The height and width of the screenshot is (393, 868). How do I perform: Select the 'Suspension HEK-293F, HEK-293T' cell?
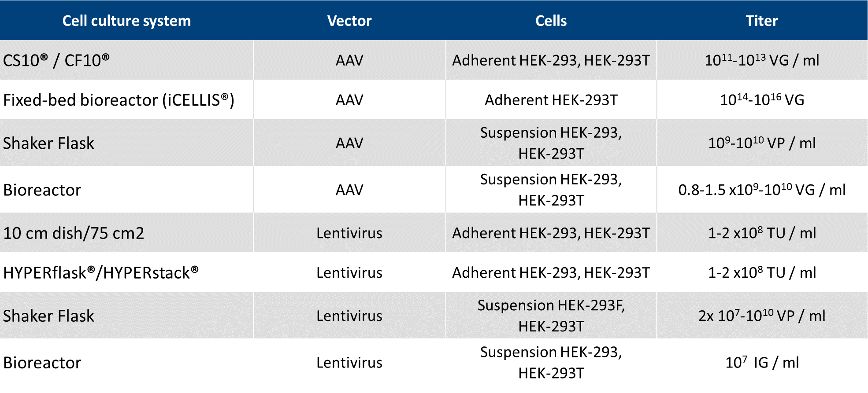pyautogui.click(x=551, y=316)
